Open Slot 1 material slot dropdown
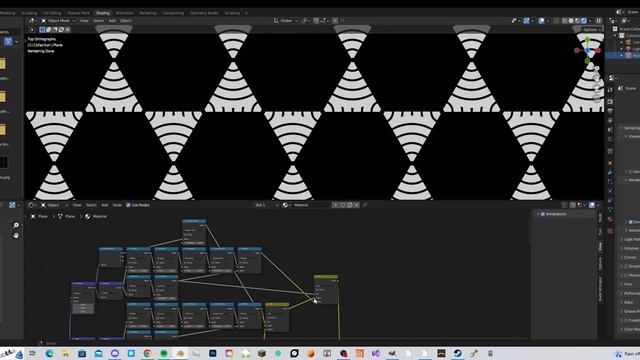640x360 pixels. (267, 205)
